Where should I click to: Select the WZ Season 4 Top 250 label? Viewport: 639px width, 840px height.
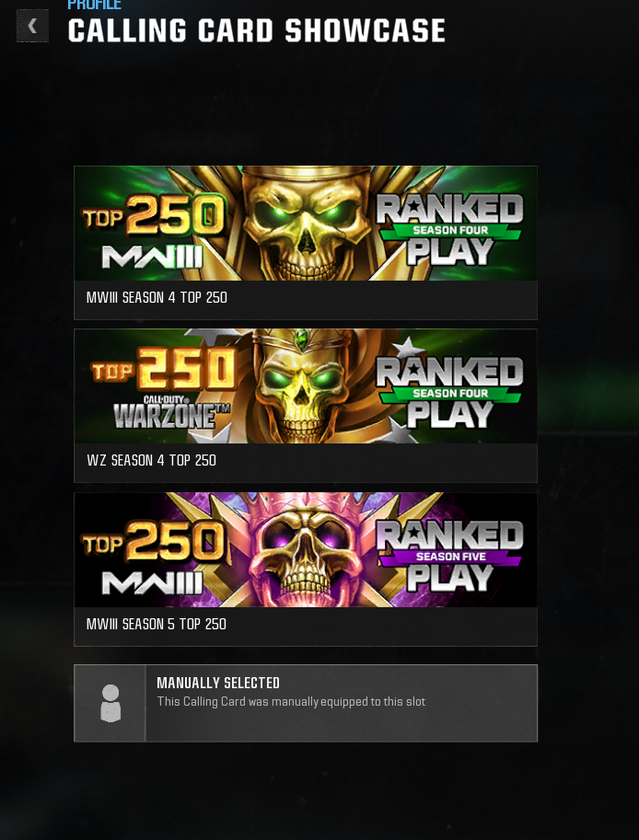151,460
